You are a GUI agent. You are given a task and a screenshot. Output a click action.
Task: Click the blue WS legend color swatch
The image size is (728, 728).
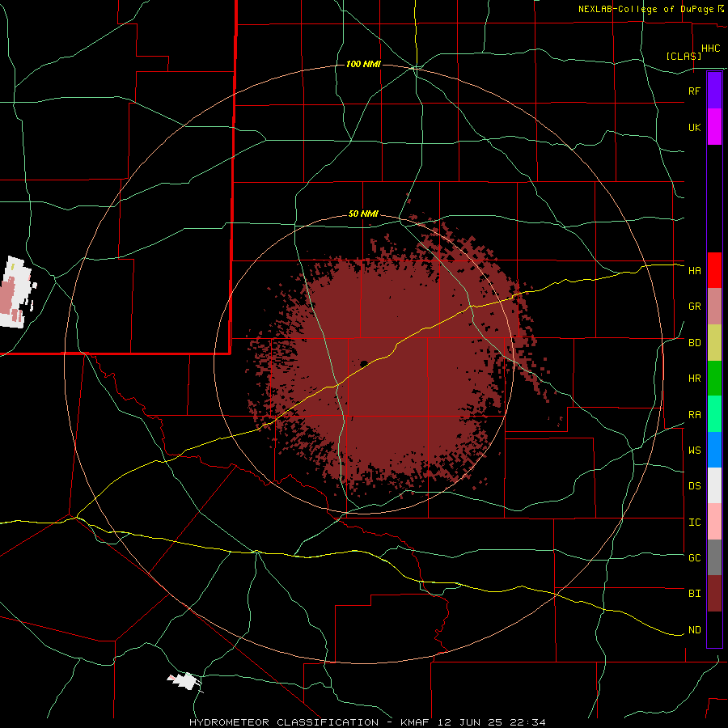tap(714, 450)
